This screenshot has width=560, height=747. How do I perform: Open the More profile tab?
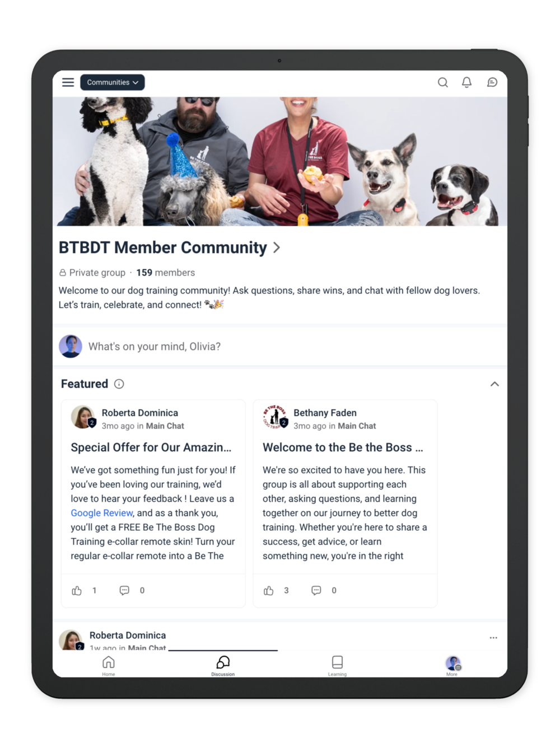click(452, 665)
